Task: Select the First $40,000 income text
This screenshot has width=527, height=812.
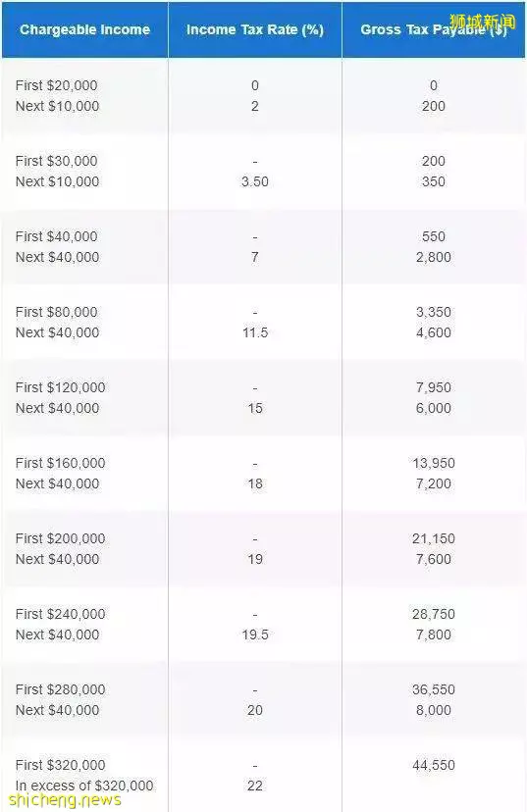Action: click(57, 236)
